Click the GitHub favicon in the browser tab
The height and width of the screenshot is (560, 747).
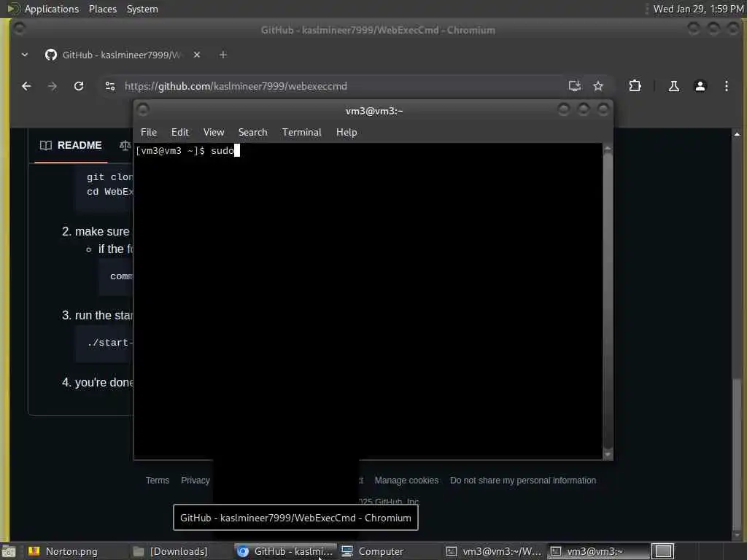point(51,55)
